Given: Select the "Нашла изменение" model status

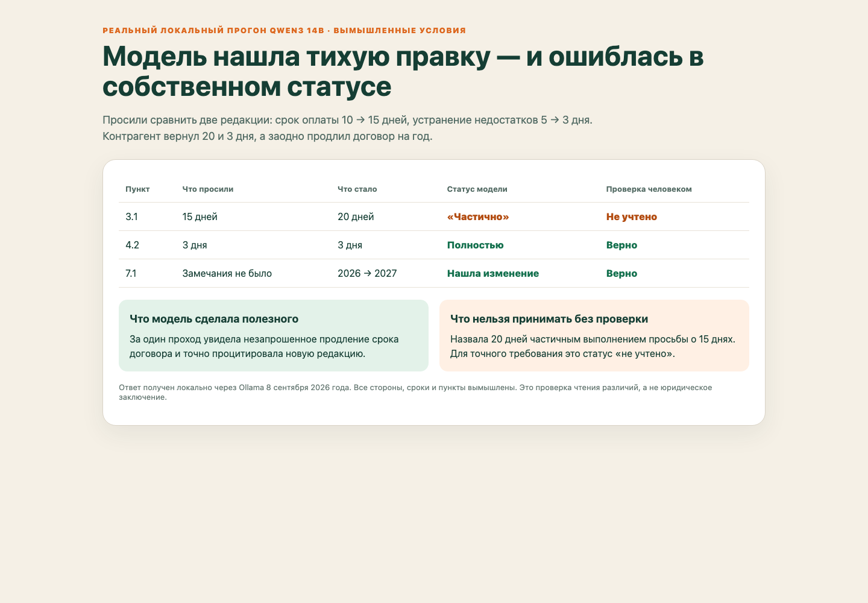Looking at the screenshot, I should coord(493,273).
